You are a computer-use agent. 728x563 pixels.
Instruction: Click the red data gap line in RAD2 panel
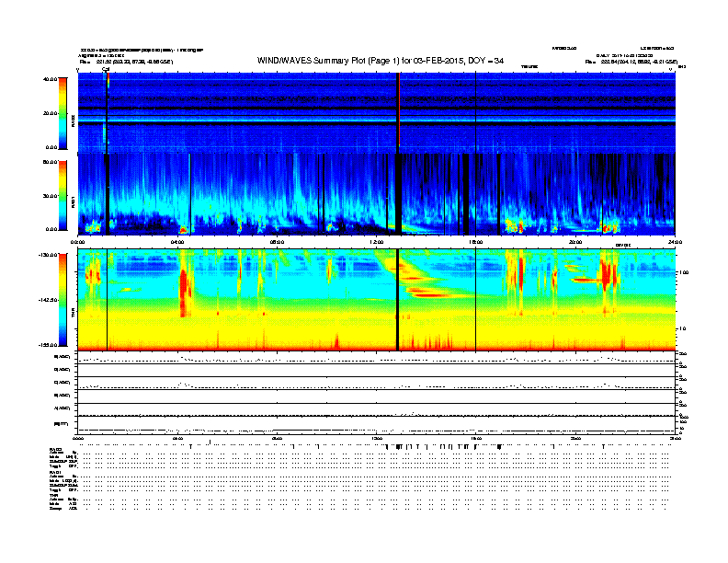[x=398, y=112]
